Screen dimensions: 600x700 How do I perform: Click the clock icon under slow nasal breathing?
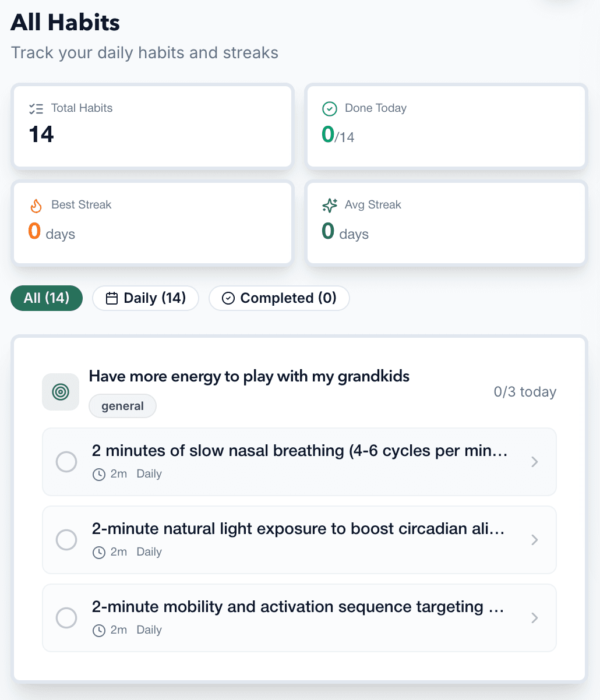coord(99,475)
